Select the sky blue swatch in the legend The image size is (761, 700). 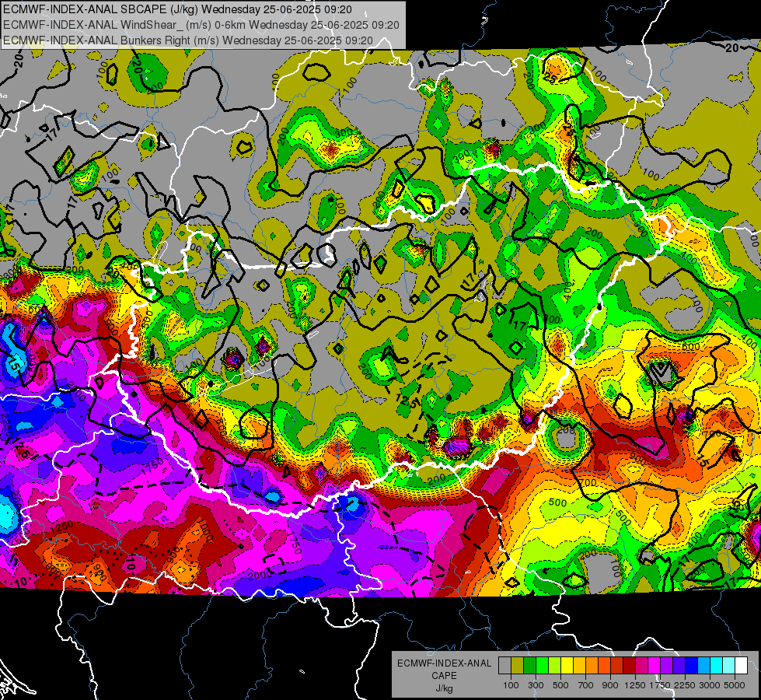coord(703,665)
